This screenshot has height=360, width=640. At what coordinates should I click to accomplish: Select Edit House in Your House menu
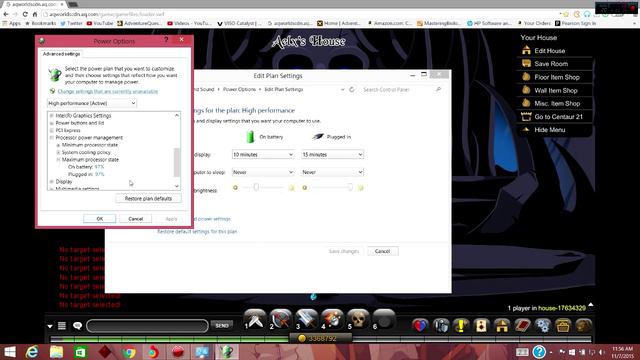(549, 51)
